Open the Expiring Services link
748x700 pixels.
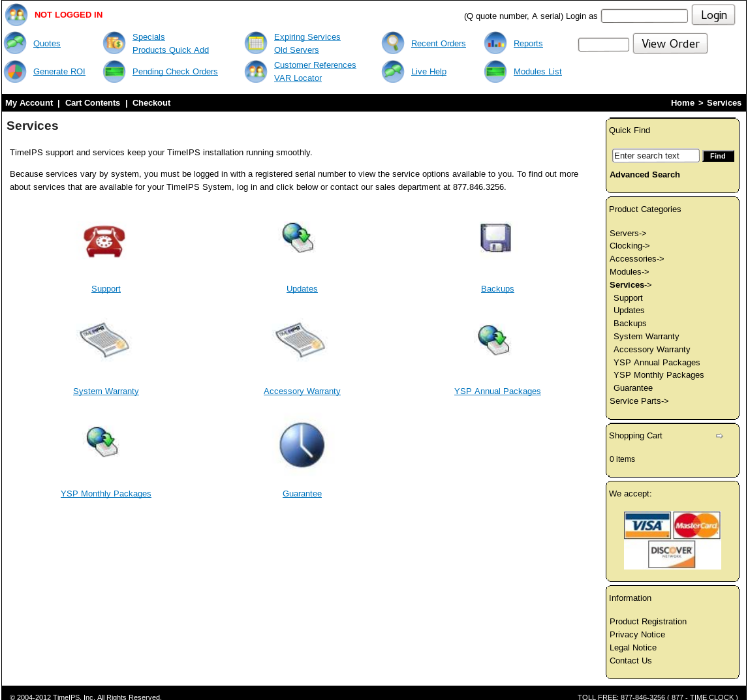click(307, 37)
